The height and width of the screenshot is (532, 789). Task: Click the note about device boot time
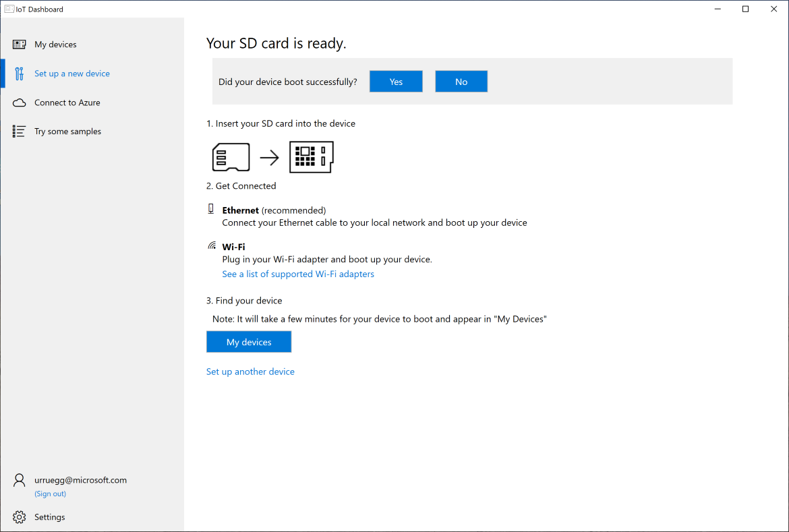click(x=380, y=319)
